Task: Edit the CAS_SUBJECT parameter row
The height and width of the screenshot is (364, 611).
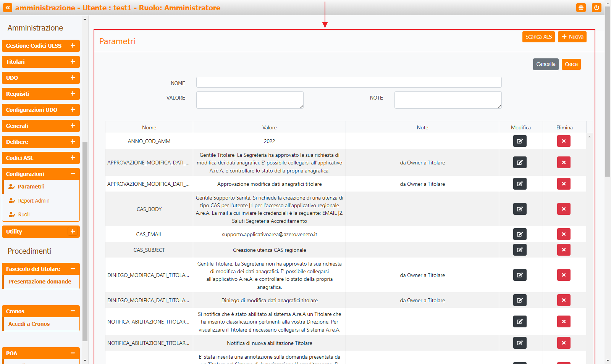Action: pos(520,250)
